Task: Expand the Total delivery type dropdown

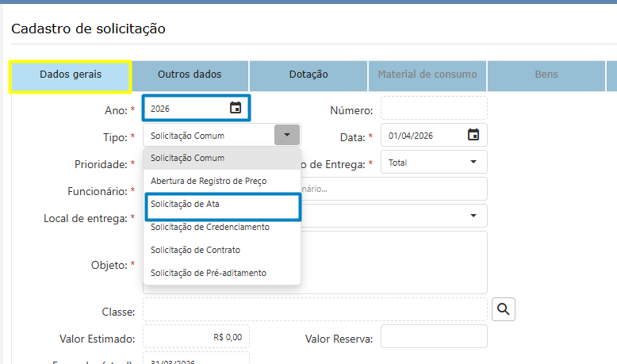Action: click(473, 163)
